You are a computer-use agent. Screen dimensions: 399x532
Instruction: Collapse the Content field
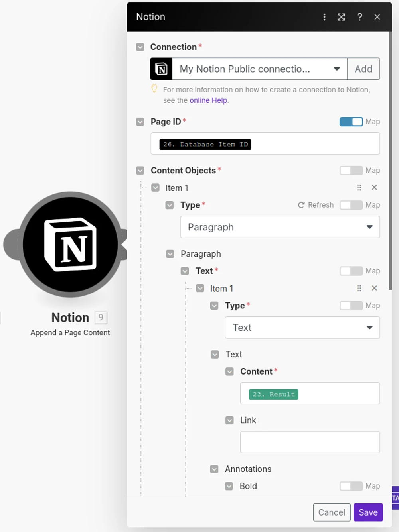tap(229, 371)
